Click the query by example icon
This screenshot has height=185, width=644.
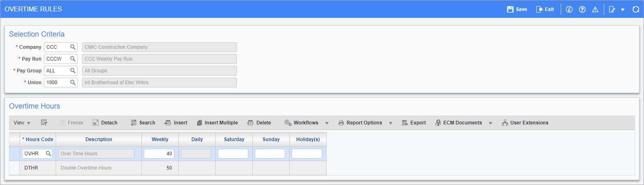coord(44,123)
